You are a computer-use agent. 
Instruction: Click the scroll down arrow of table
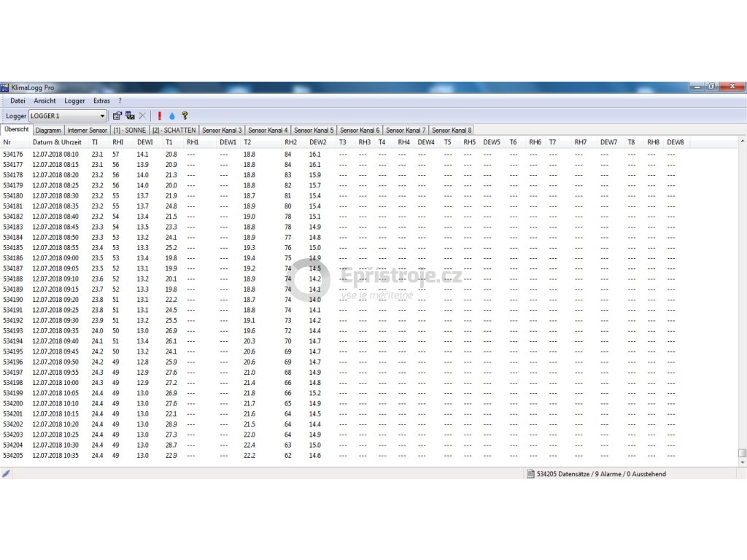pyautogui.click(x=742, y=462)
